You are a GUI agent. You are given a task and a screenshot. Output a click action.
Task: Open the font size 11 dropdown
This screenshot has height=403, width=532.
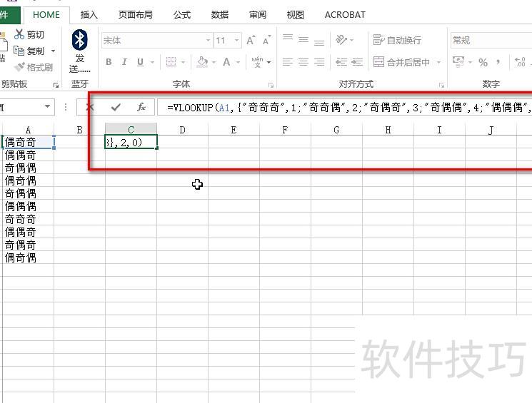[x=236, y=41]
